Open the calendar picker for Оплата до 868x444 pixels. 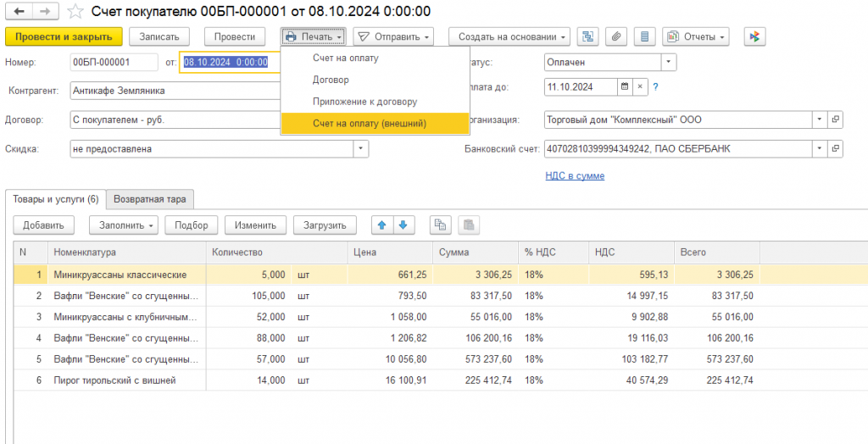625,87
